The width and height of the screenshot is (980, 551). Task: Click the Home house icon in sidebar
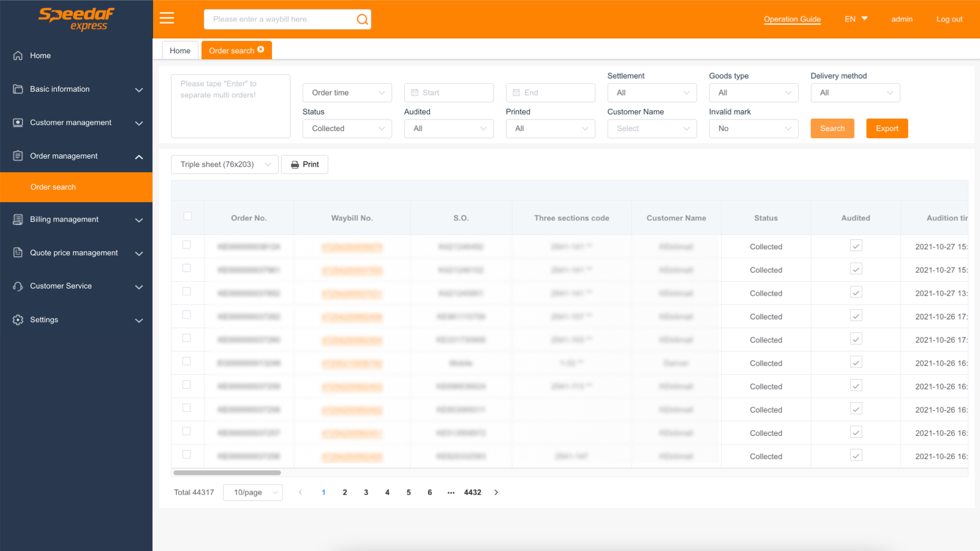(18, 56)
